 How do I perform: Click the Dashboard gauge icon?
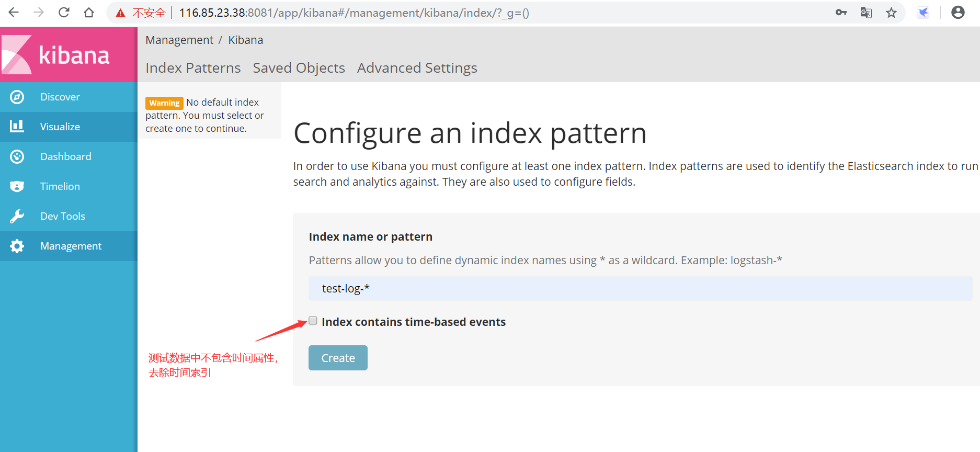(17, 156)
